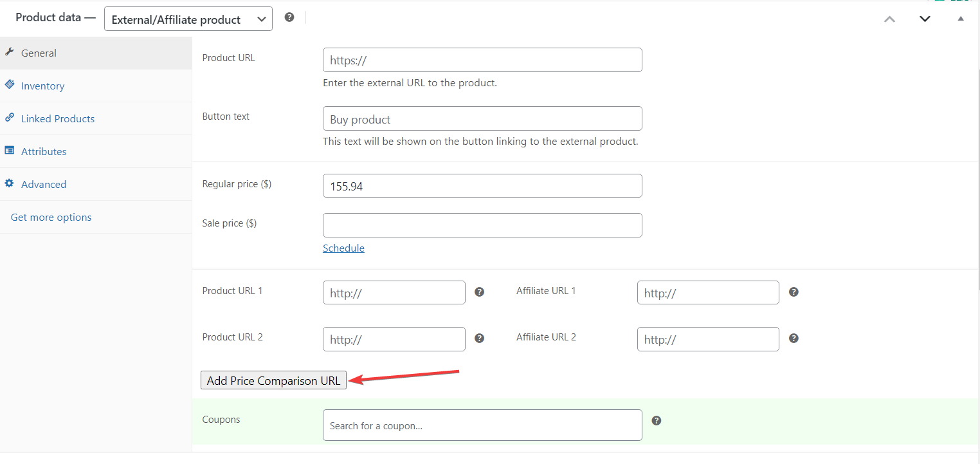Click the Button text input field
Screen dimensions: 980x464
pyautogui.click(x=482, y=118)
